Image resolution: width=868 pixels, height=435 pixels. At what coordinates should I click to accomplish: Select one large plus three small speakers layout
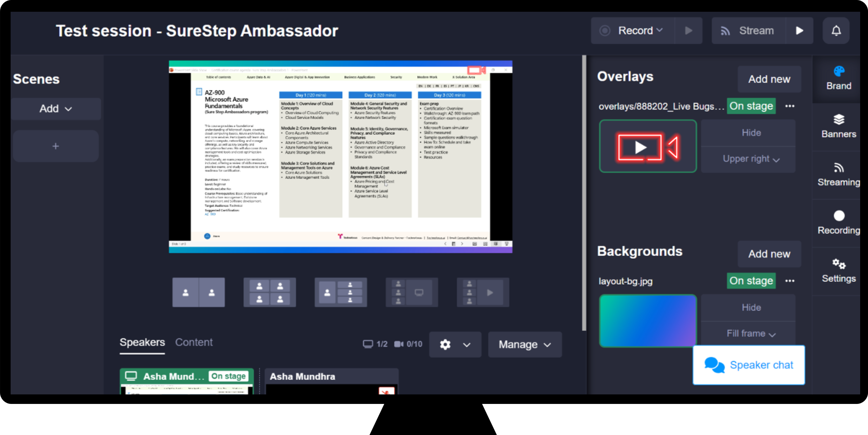[341, 293]
